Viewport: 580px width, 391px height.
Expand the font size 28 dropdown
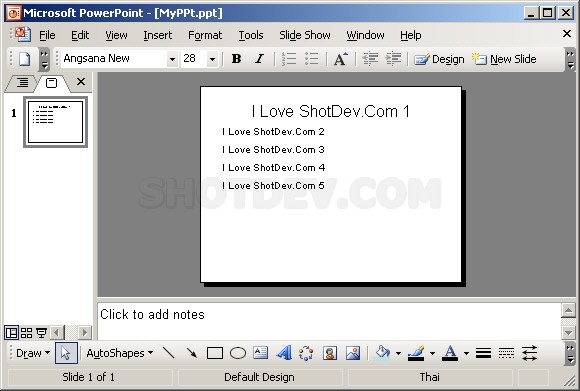[212, 59]
